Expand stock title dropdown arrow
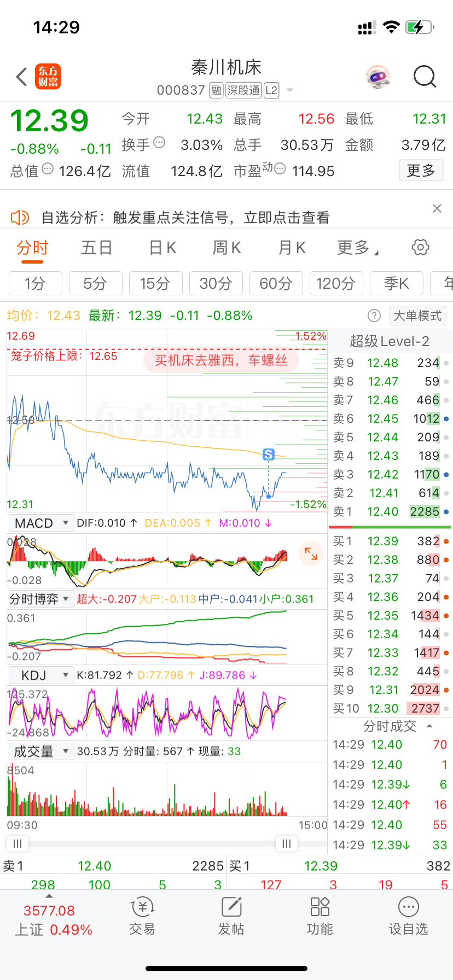The width and height of the screenshot is (453, 980). [290, 90]
